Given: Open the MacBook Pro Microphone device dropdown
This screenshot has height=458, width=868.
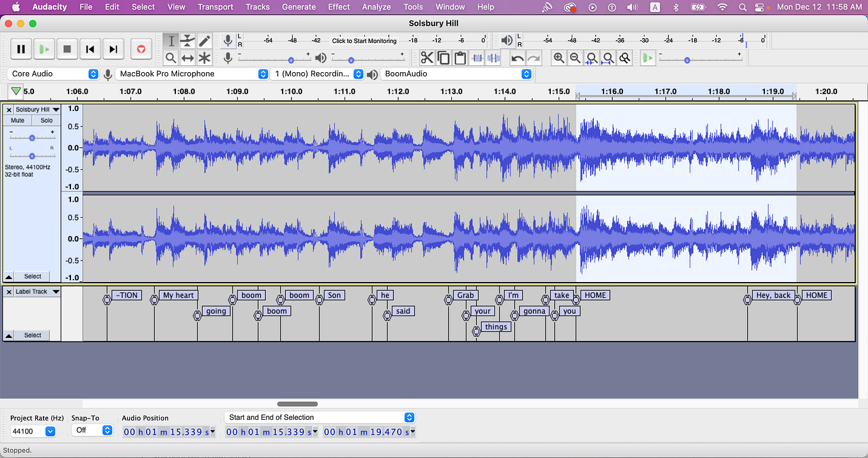Looking at the screenshot, I should click(x=192, y=74).
